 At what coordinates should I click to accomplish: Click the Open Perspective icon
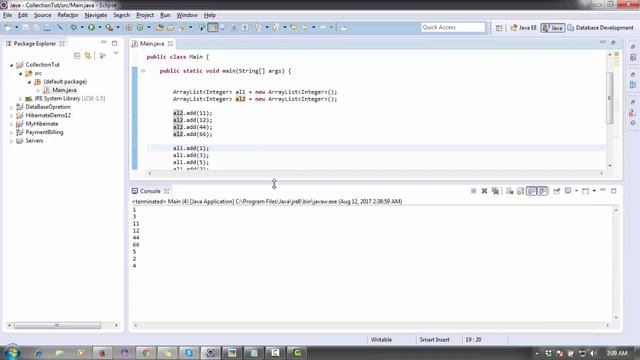coord(499,28)
